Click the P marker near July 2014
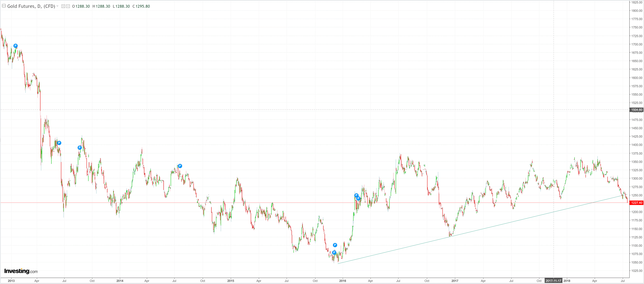 tap(180, 166)
